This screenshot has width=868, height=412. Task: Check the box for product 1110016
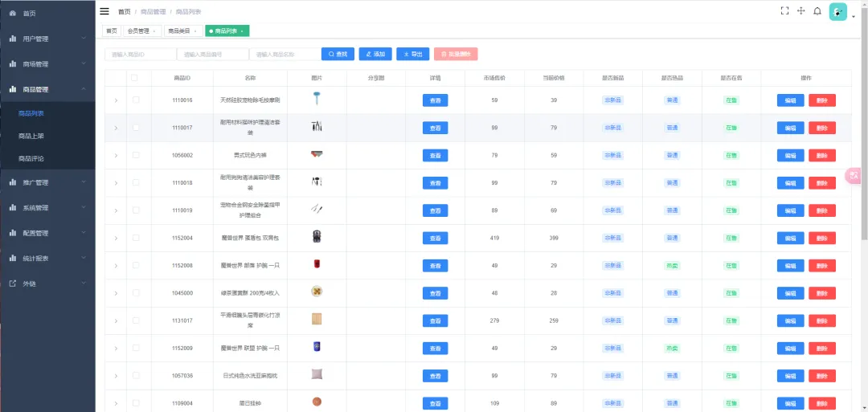pos(136,100)
